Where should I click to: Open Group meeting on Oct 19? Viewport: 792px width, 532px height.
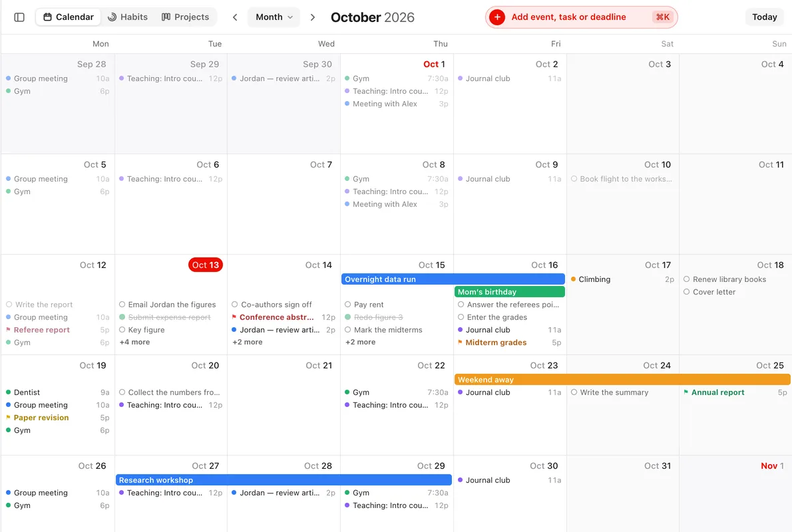pyautogui.click(x=58, y=405)
